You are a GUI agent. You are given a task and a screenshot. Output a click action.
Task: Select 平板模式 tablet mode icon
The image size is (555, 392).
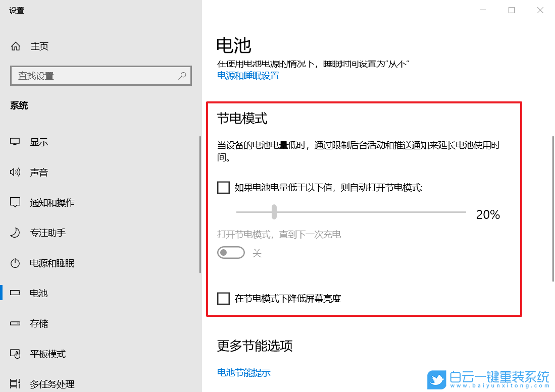tap(16, 354)
